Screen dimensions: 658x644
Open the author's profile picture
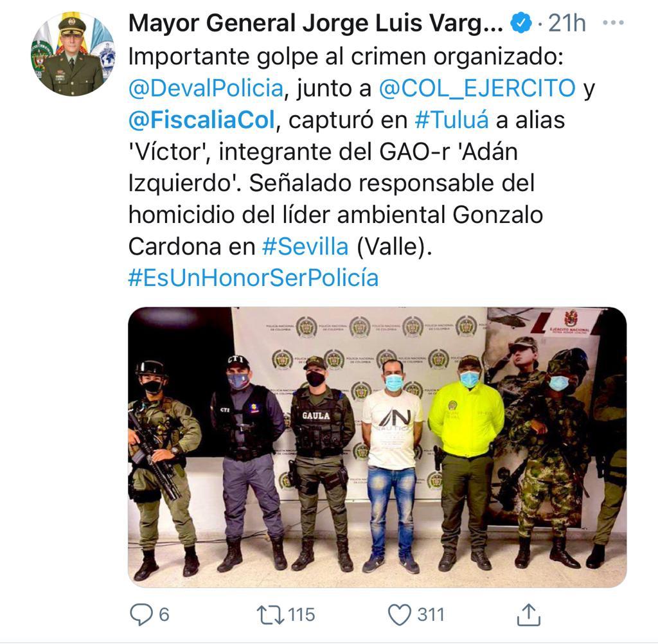(x=73, y=53)
